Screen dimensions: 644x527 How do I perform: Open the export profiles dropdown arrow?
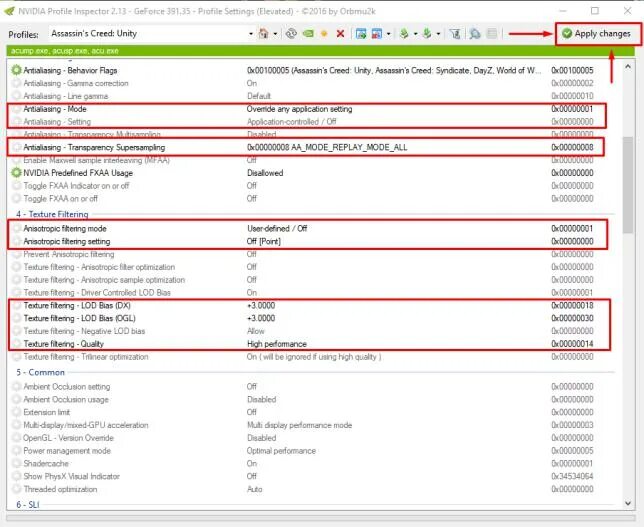coord(415,34)
